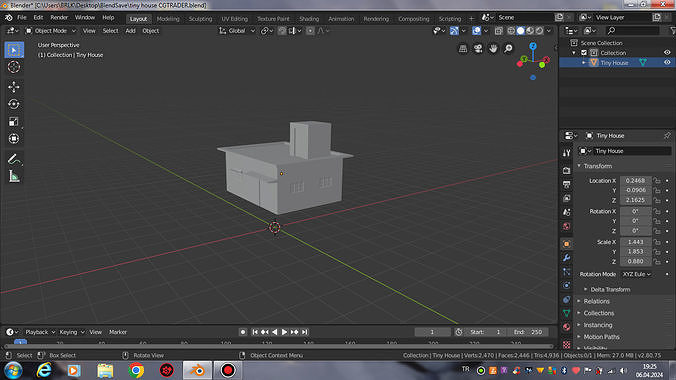Expand the Delta Transform panel
676x380 pixels.
[x=610, y=289]
